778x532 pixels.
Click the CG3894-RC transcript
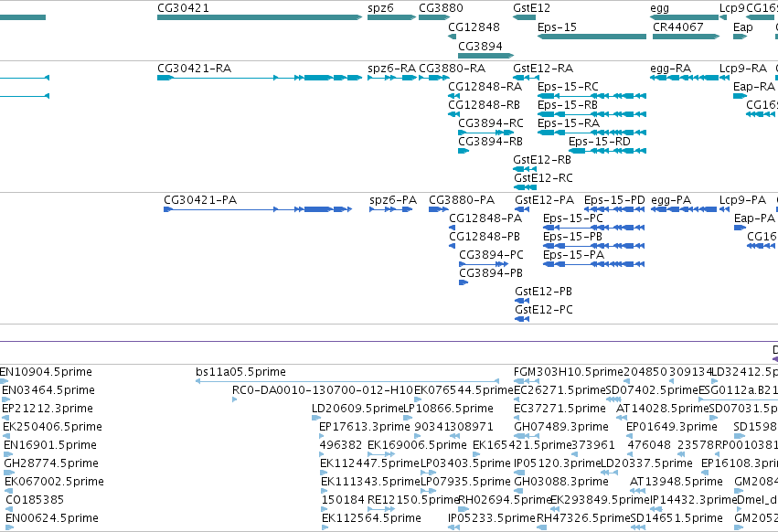485,133
